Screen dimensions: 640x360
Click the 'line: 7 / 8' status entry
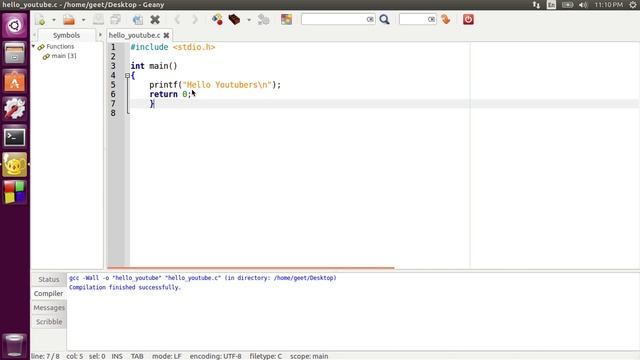tap(45, 356)
